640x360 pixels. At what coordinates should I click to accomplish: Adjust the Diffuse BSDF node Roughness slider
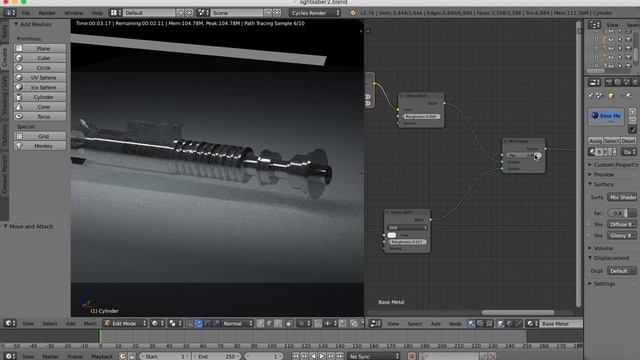[421, 116]
